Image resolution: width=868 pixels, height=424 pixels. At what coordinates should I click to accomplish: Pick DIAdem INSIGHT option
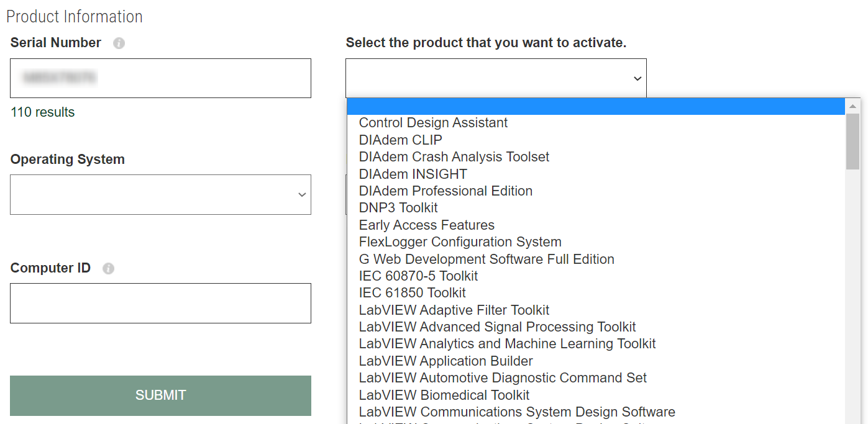(596, 174)
